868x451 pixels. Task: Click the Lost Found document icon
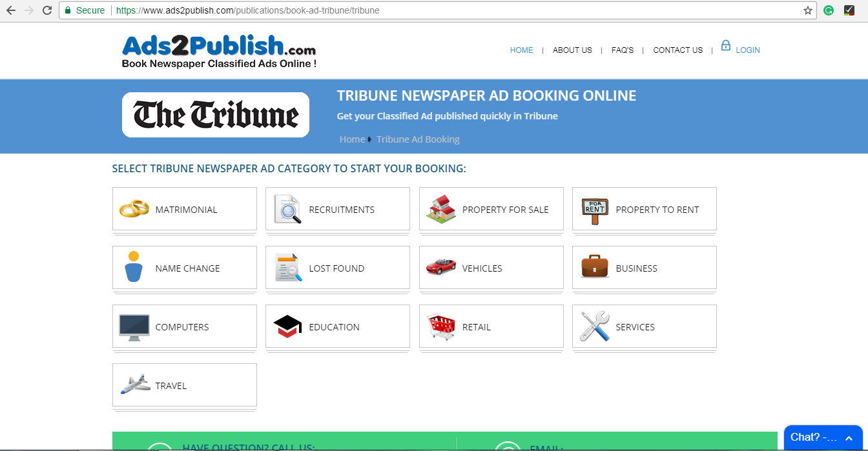(287, 267)
